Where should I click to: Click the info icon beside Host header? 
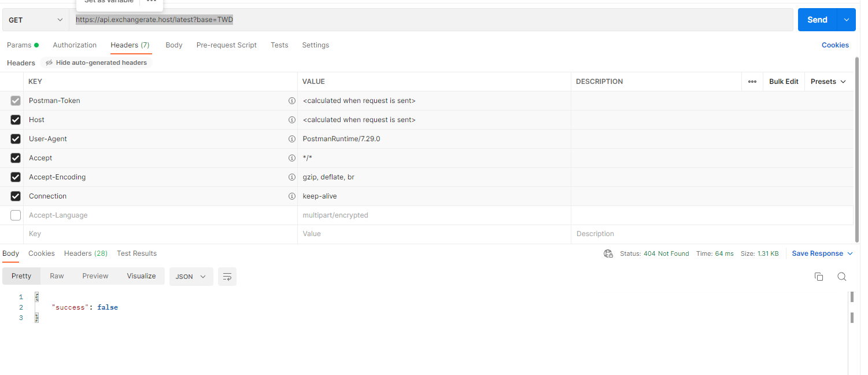coord(292,120)
